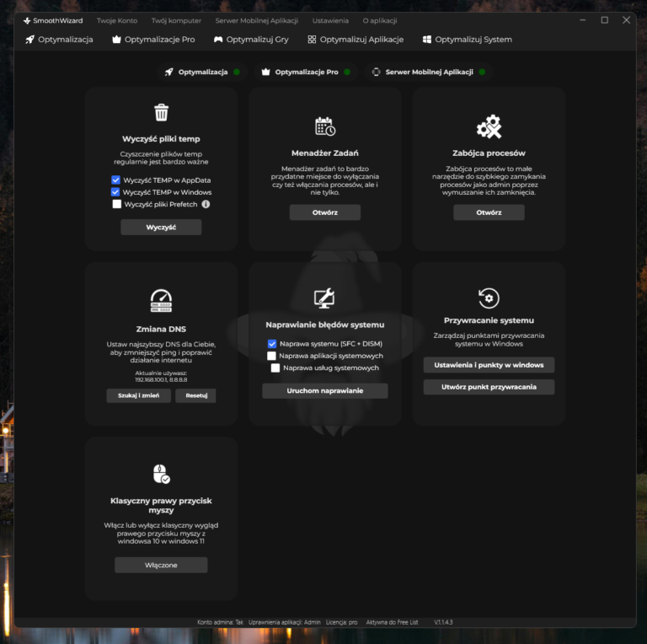Click the speedometer icon above Zmiana DNS

click(x=161, y=301)
